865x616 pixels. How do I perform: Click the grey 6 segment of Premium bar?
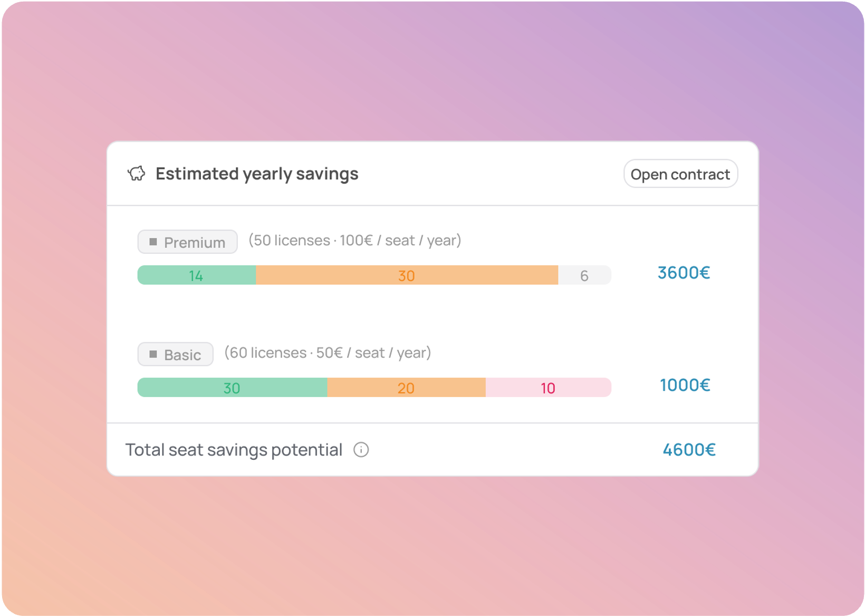tap(584, 275)
